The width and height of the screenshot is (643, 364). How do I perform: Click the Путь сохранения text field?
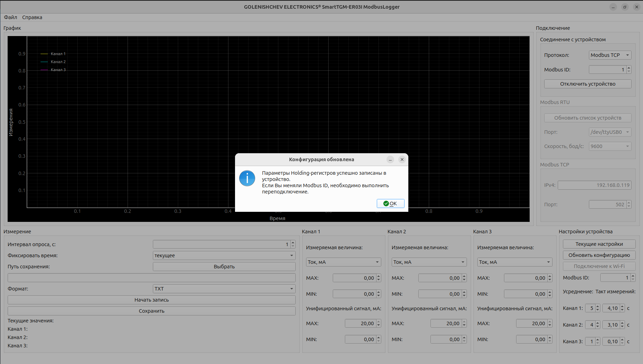click(151, 278)
